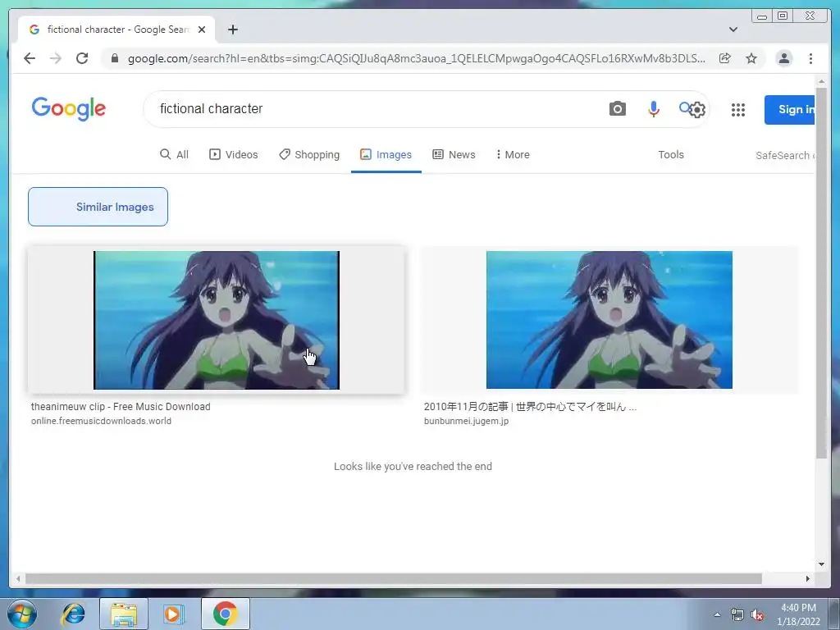The width and height of the screenshot is (840, 630).
Task: Click the vertical scrollbar down arrow
Action: pyautogui.click(x=821, y=564)
